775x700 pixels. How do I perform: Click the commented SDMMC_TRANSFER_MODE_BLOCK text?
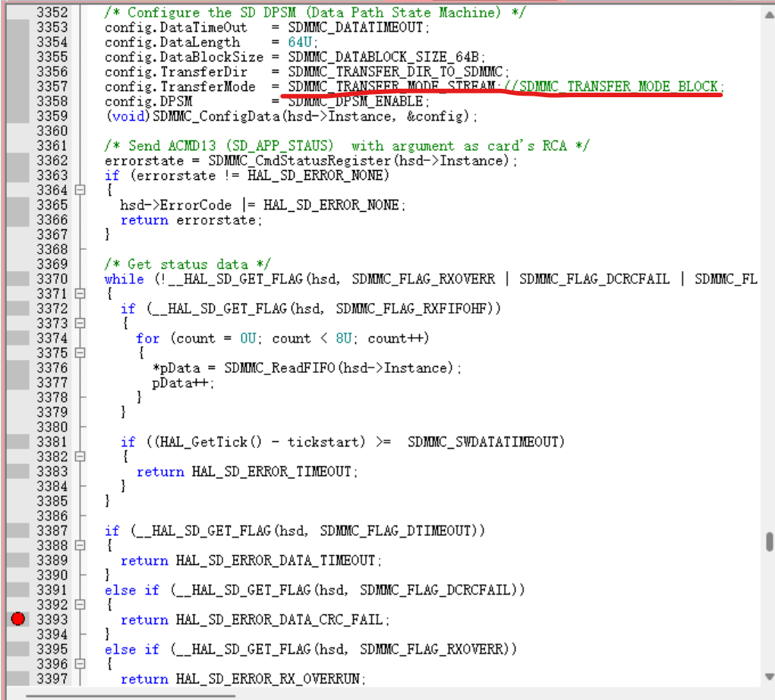pos(618,87)
